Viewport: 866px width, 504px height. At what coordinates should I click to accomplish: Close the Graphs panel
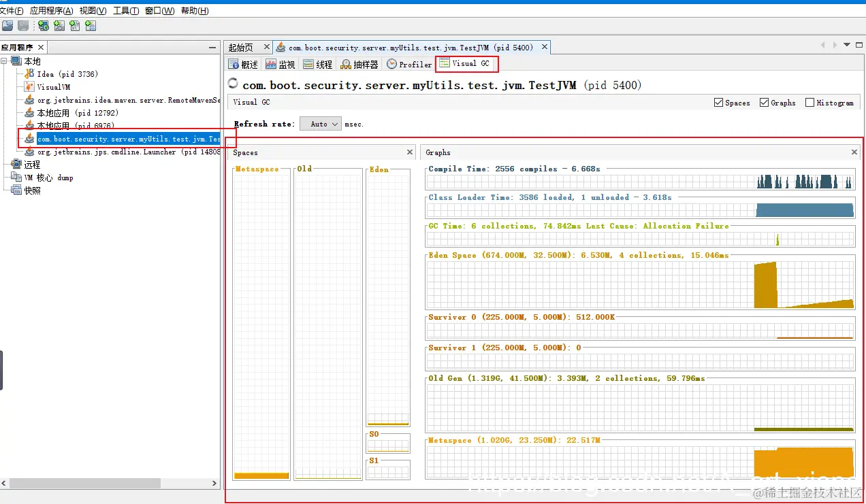(x=854, y=152)
